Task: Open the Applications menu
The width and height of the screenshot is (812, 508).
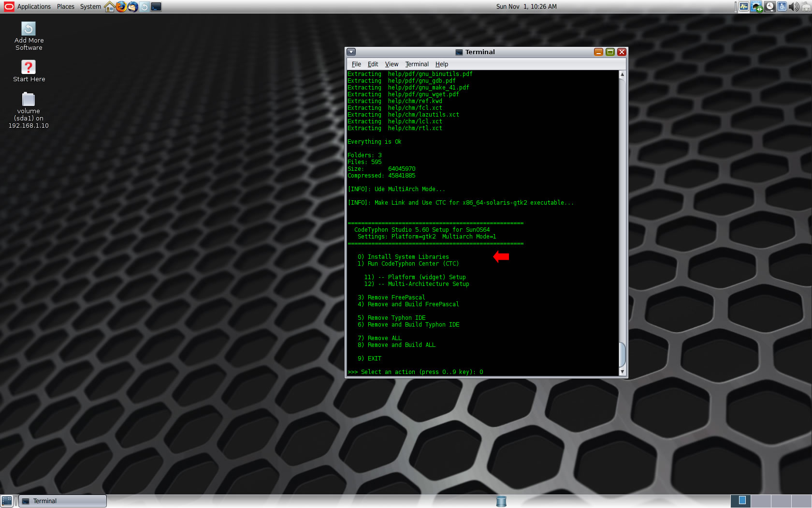Action: point(34,7)
